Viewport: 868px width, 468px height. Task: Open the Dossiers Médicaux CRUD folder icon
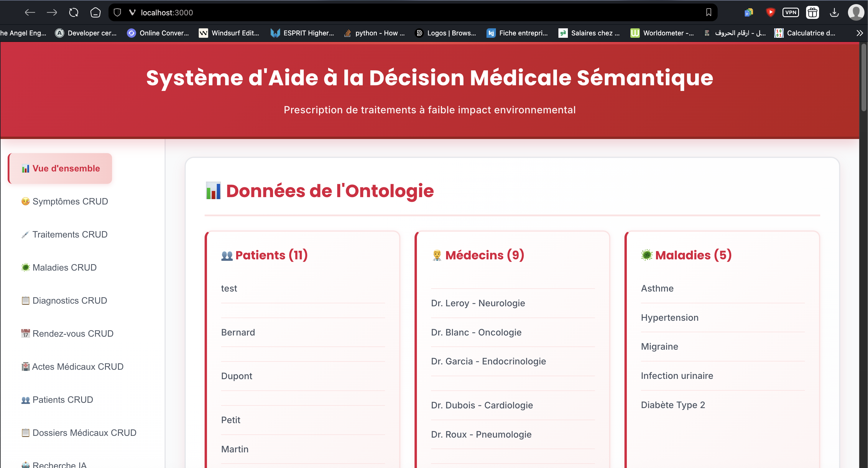click(25, 433)
